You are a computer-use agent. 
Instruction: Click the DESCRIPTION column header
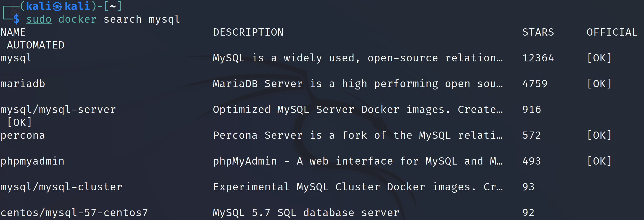(248, 32)
